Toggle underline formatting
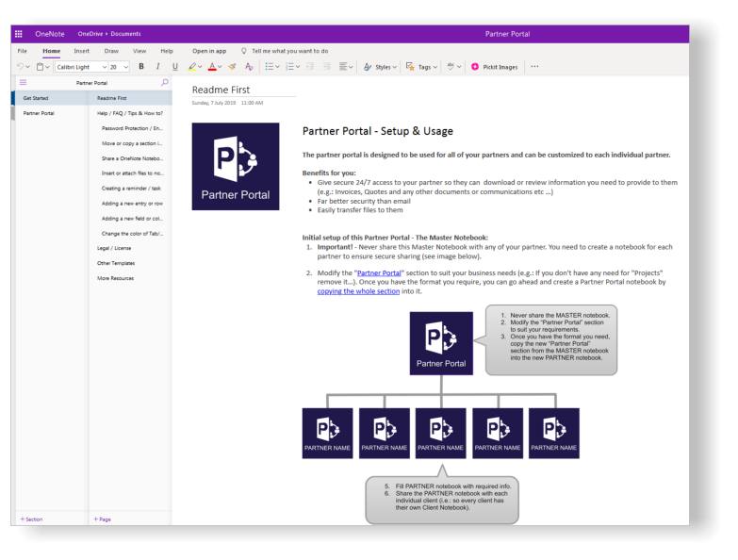738x560 pixels. 175,67
